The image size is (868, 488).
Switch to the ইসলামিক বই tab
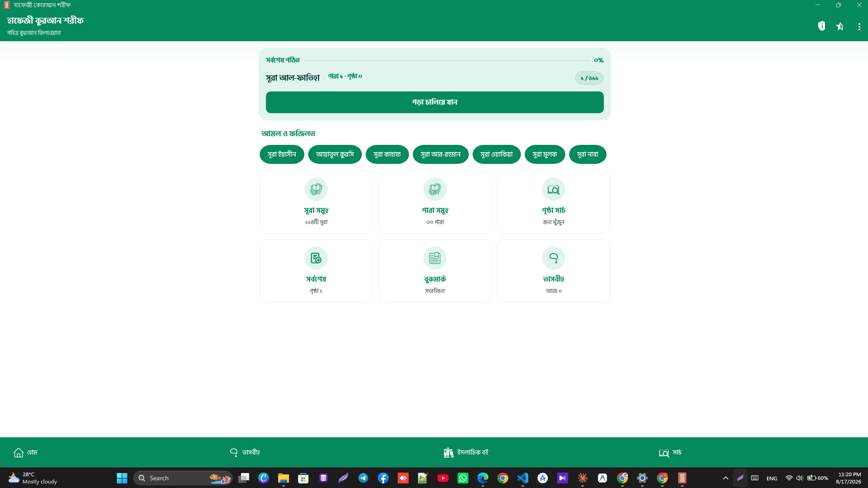[x=466, y=453]
